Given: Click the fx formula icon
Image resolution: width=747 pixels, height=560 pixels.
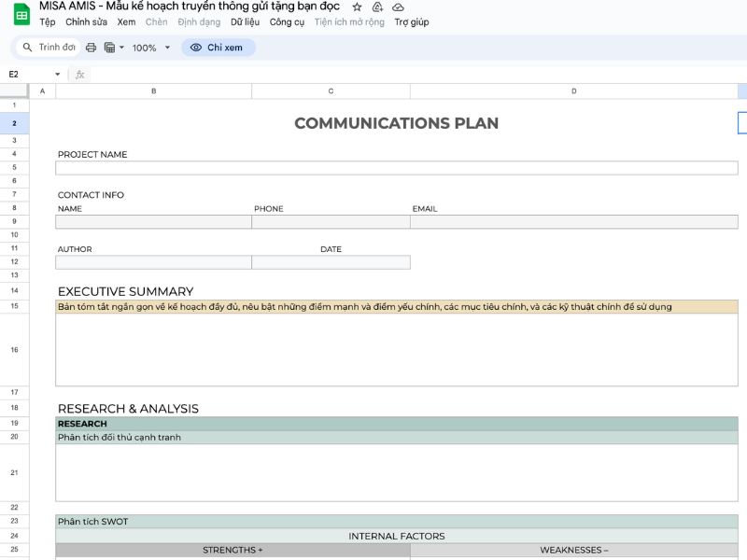Looking at the screenshot, I should [x=80, y=75].
